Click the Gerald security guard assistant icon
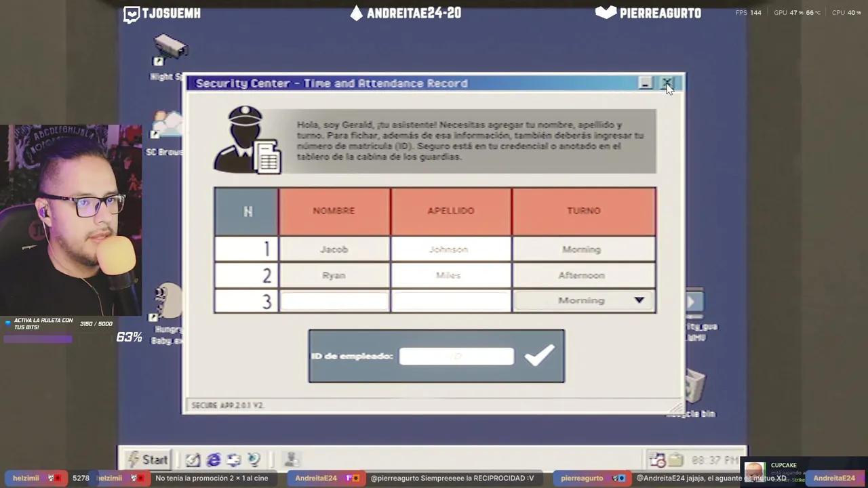The image size is (868, 488). [x=247, y=140]
